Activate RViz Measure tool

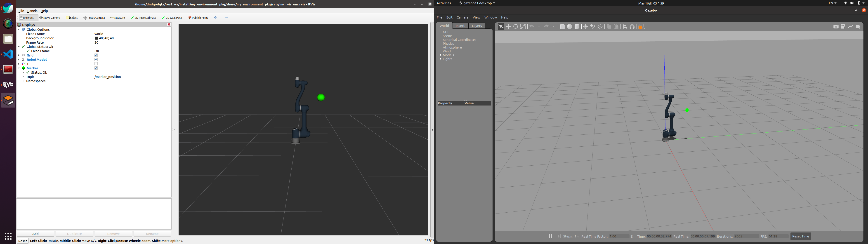click(x=118, y=18)
